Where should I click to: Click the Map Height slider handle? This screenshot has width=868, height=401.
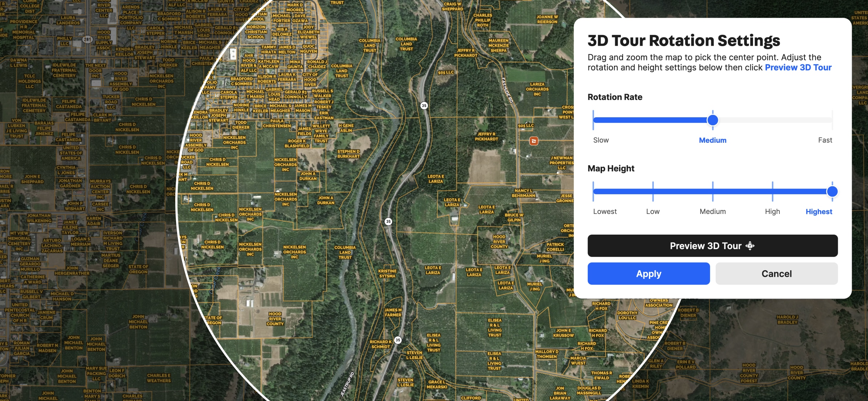pyautogui.click(x=832, y=191)
